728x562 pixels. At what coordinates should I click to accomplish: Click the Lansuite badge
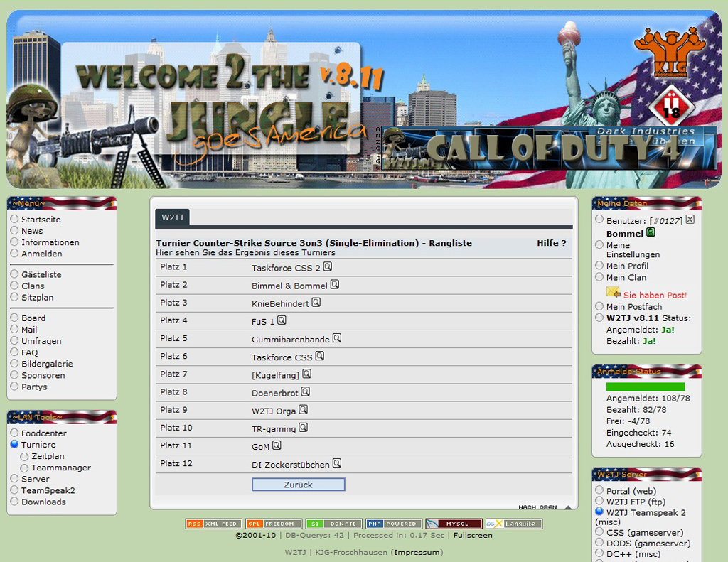(x=514, y=524)
